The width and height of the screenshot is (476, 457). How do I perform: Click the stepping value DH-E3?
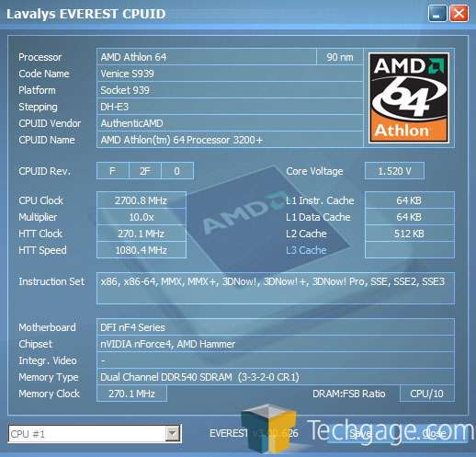click(x=230, y=107)
